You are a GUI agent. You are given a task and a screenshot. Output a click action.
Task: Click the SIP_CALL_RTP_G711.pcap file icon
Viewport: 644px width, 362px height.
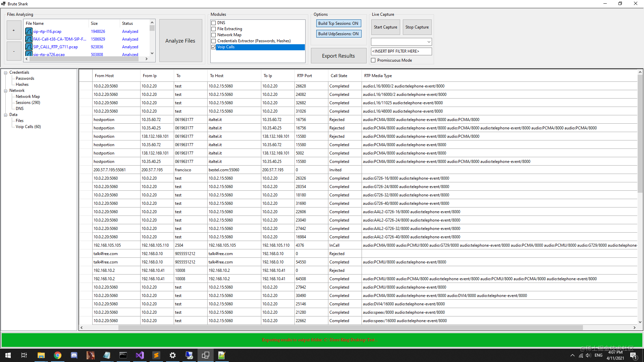click(x=29, y=47)
